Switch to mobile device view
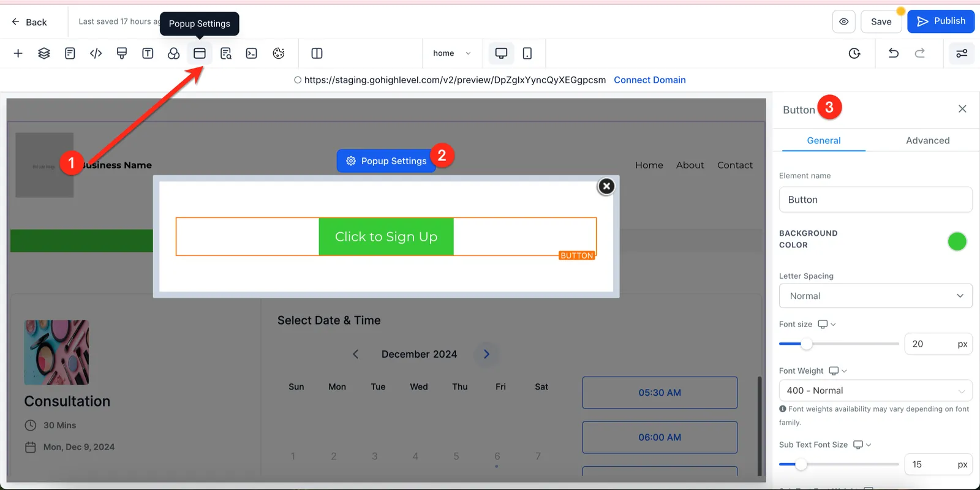The height and width of the screenshot is (490, 980). (527, 53)
